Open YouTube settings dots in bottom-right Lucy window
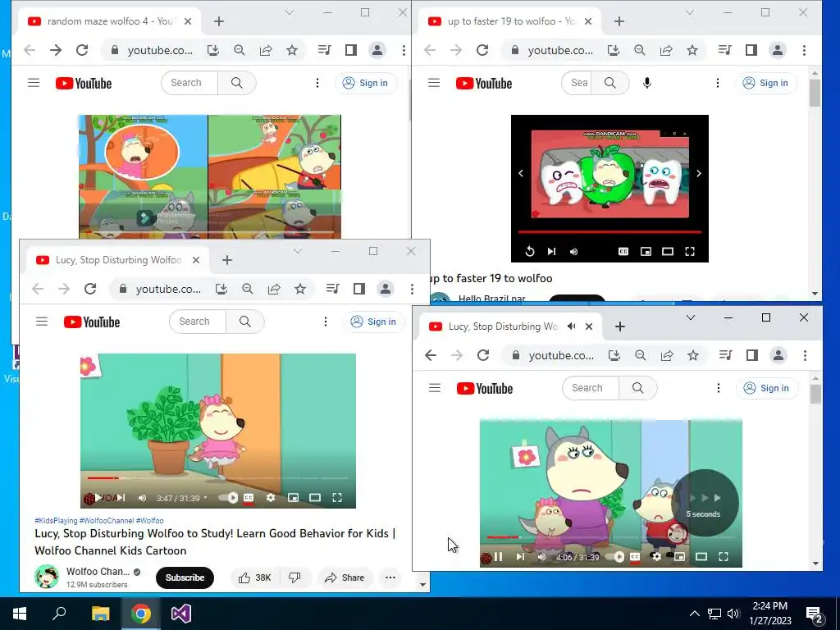 pos(719,388)
